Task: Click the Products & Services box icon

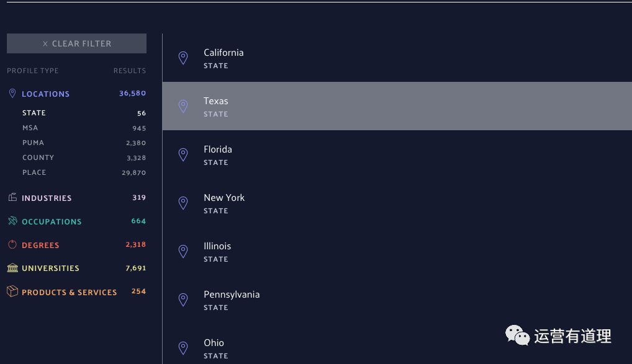Action: click(x=12, y=291)
